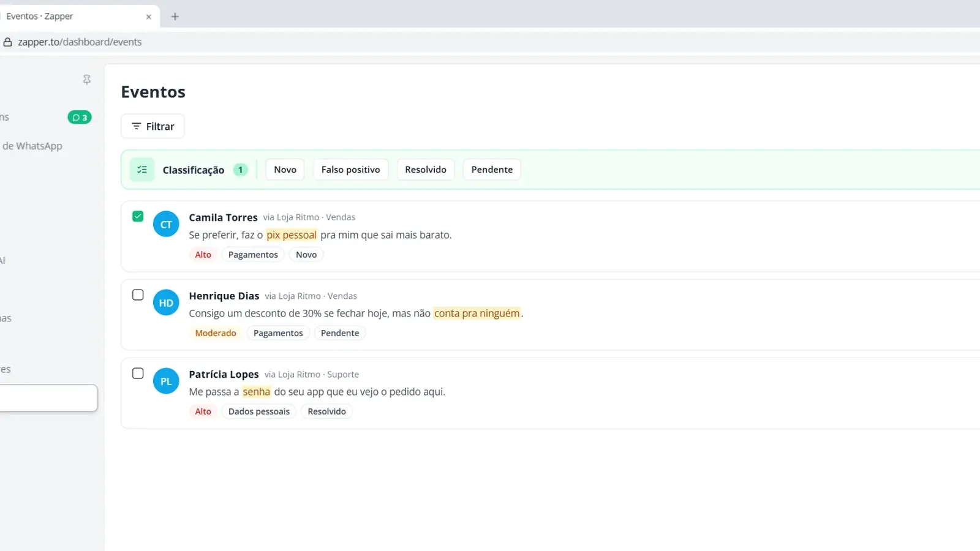
Task: Open a new browser tab
Action: pos(175,17)
